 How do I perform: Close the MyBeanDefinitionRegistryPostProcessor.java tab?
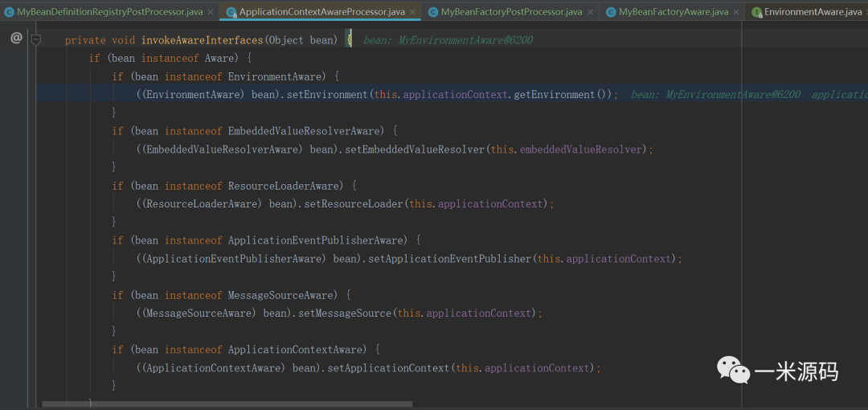click(211, 12)
